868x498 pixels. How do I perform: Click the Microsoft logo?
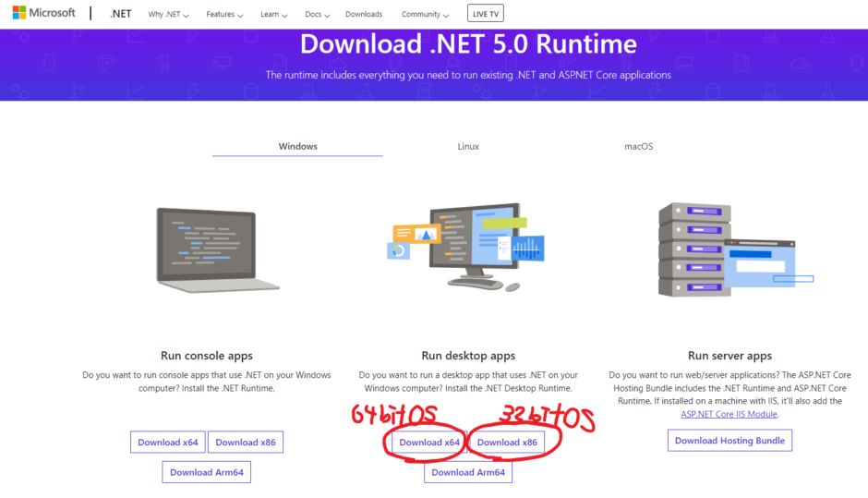[x=43, y=14]
